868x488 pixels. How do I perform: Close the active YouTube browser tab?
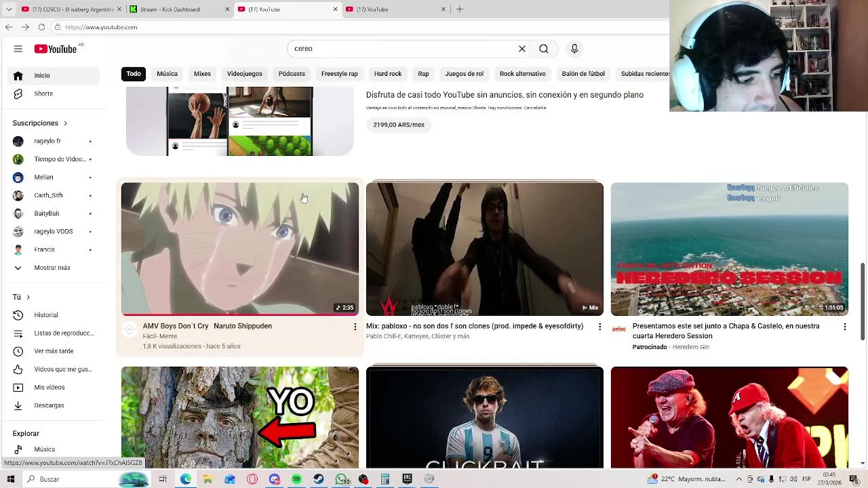point(335,9)
